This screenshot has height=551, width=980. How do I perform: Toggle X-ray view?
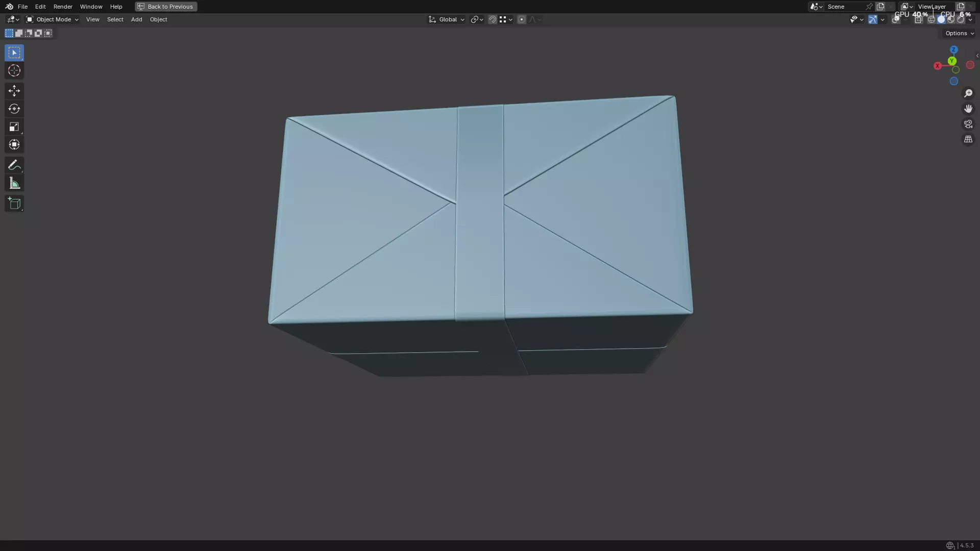[x=918, y=19]
